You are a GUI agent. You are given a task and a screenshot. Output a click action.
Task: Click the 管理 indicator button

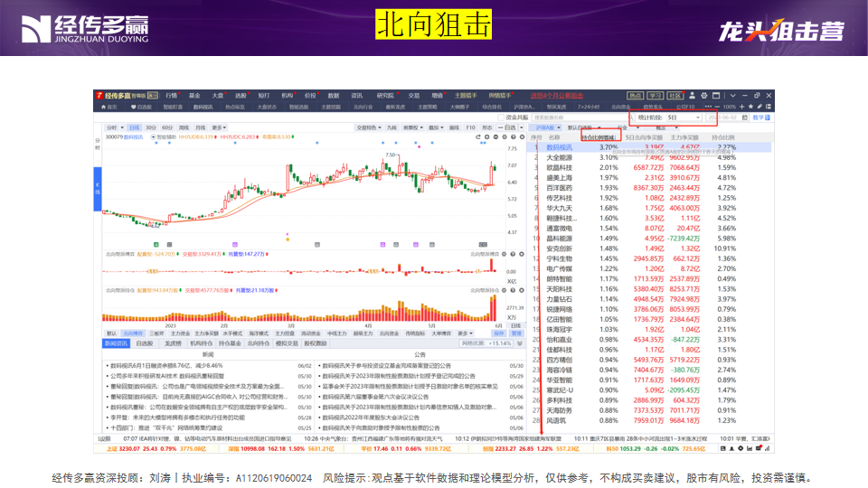point(516,333)
